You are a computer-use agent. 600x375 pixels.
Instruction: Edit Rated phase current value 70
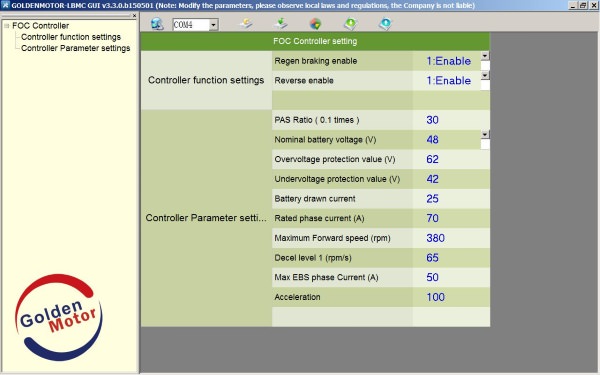(x=432, y=218)
